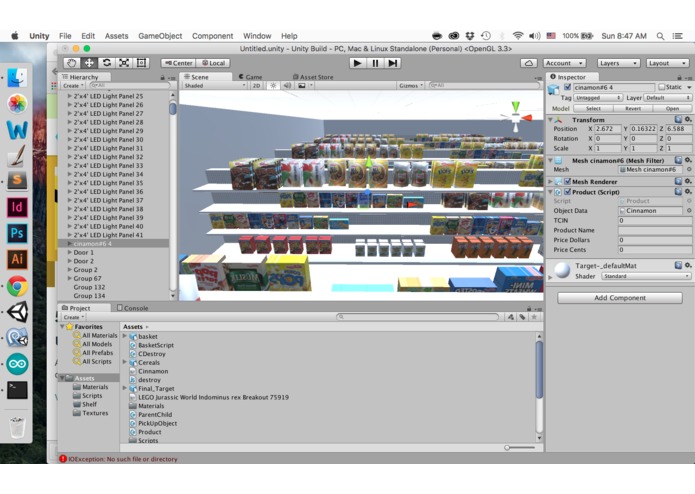The width and height of the screenshot is (695, 494).
Task: Open the Layer dropdown Default
Action: tap(667, 97)
